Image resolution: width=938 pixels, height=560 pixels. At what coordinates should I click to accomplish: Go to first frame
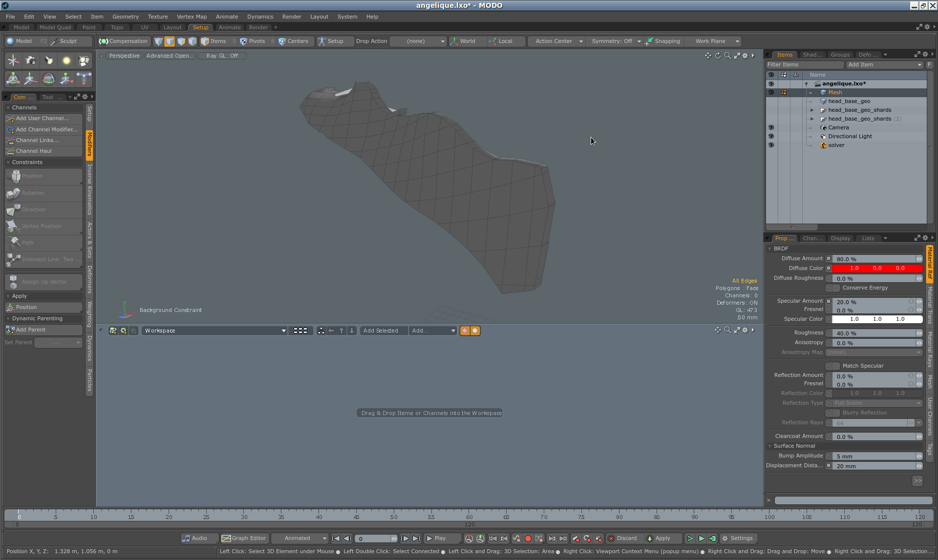click(336, 539)
